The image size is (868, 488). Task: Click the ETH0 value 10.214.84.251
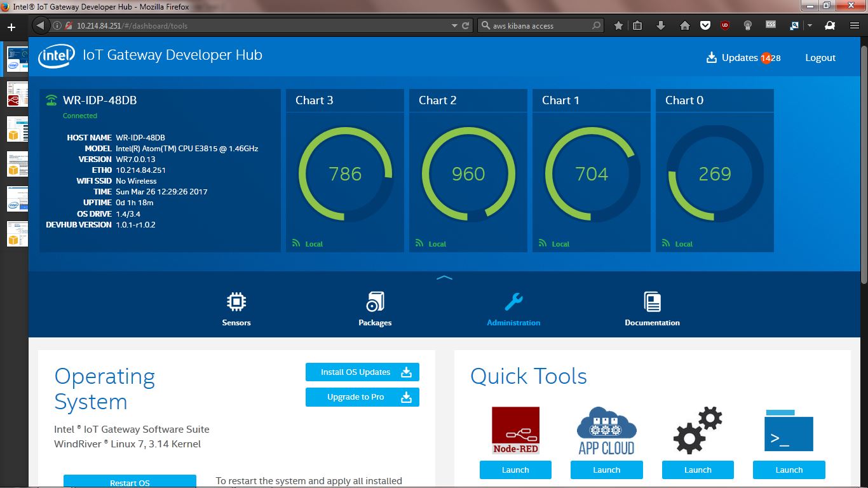[x=140, y=170]
